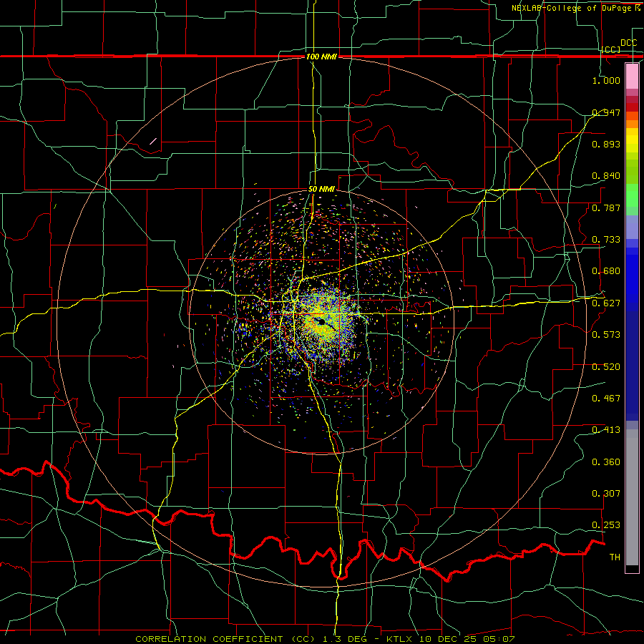Click the 0.680 legend value

[606, 270]
